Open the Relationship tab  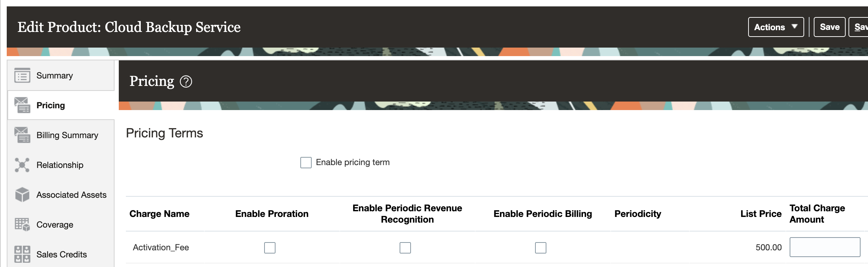60,165
